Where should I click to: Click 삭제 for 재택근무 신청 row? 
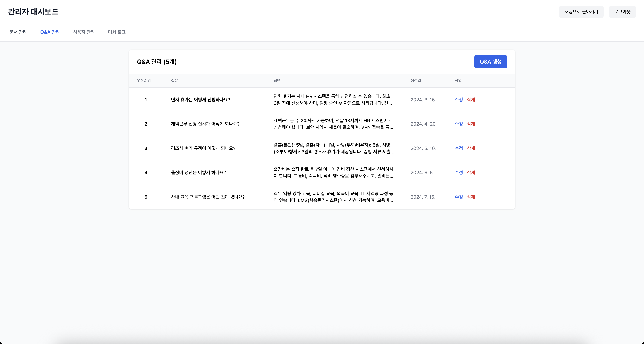pyautogui.click(x=471, y=124)
